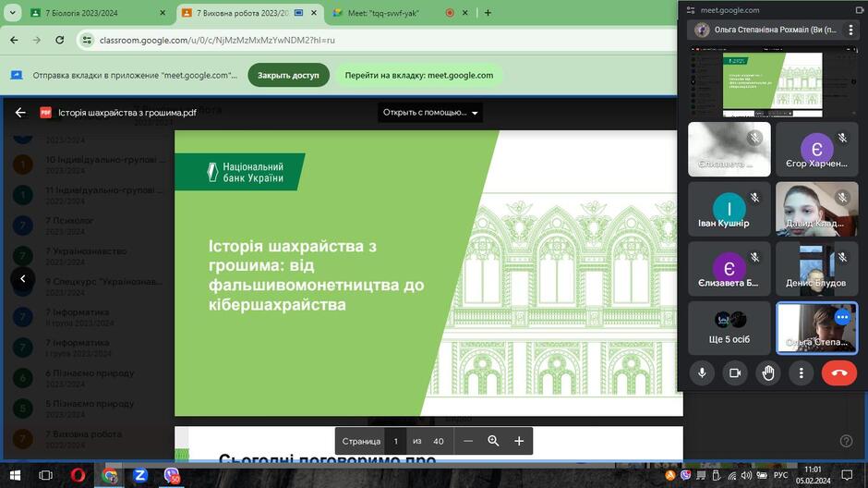
Task: Switch to '7 Виховна робота' tab
Action: coord(244,13)
